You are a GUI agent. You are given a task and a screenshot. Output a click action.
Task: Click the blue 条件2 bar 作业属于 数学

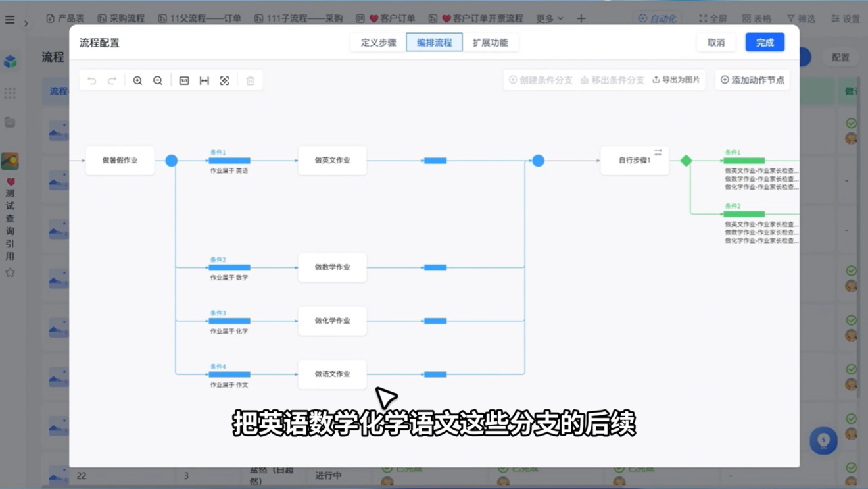[x=229, y=267]
